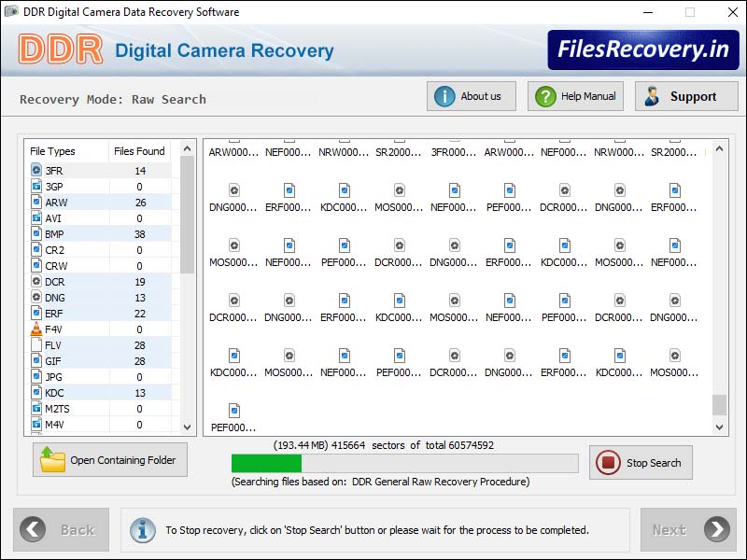Image resolution: width=747 pixels, height=560 pixels.
Task: Click Open Containing Folder
Action: [109, 459]
